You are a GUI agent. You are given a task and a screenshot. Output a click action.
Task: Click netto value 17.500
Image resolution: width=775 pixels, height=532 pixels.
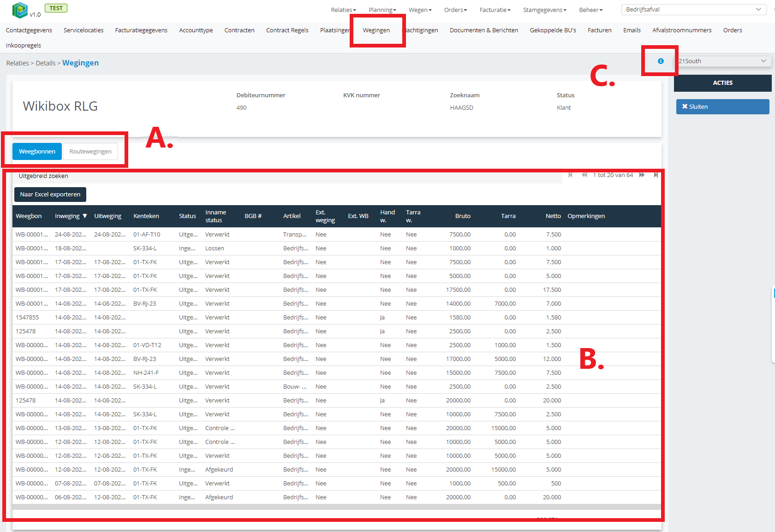(x=552, y=290)
